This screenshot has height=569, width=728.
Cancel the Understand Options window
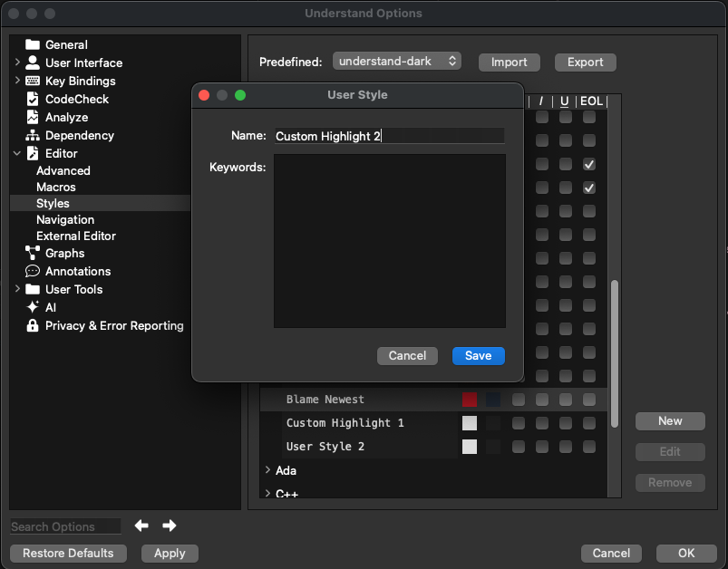(611, 554)
